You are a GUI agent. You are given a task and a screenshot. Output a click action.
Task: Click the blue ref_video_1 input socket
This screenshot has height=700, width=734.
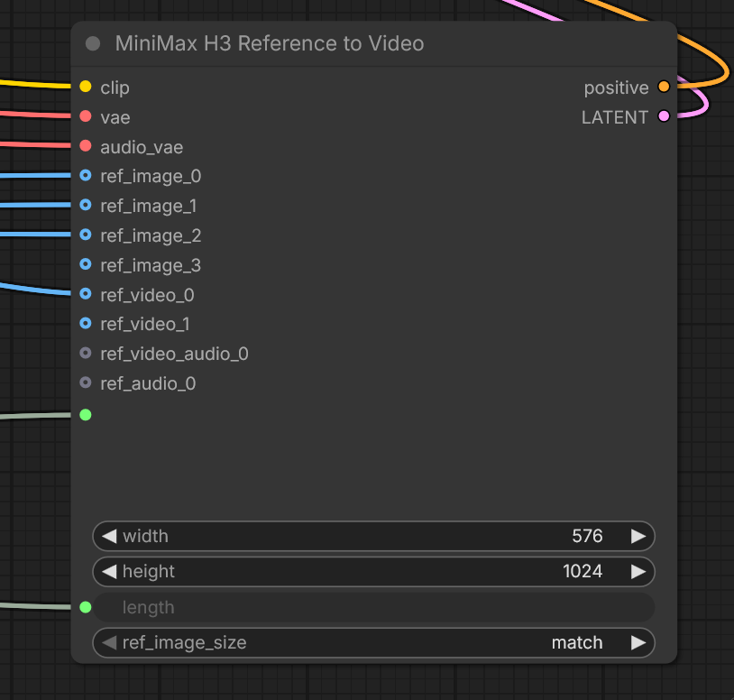point(85,324)
